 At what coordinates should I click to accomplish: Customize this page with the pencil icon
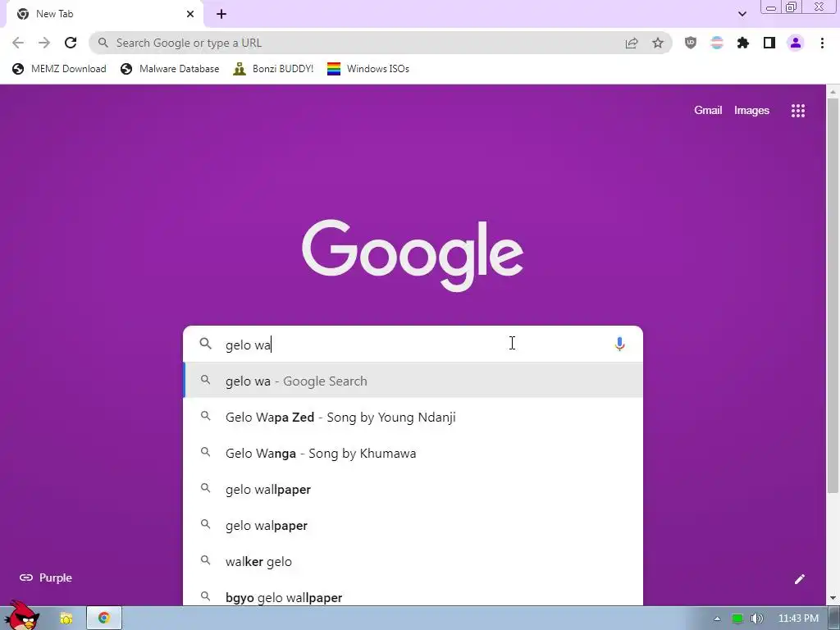click(799, 578)
